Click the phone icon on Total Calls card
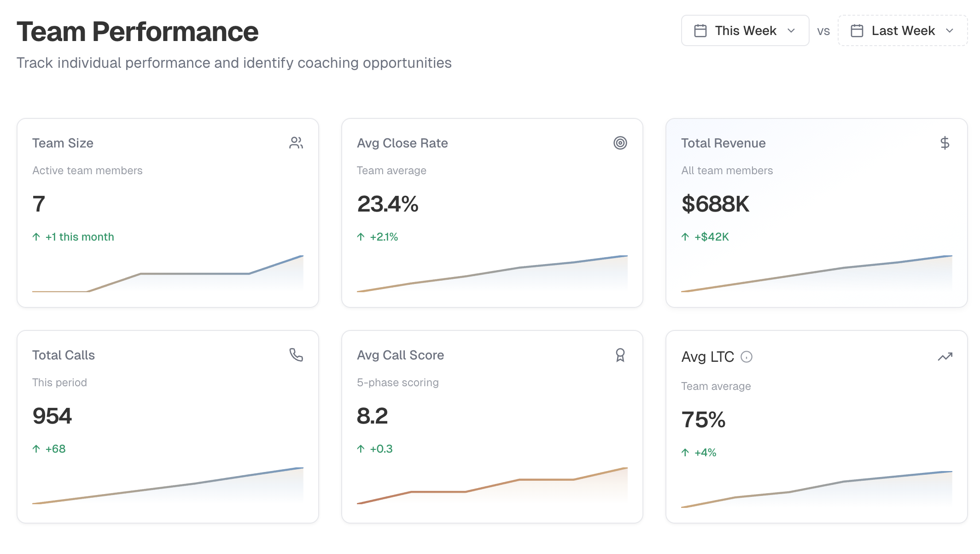980x554 pixels. point(296,355)
